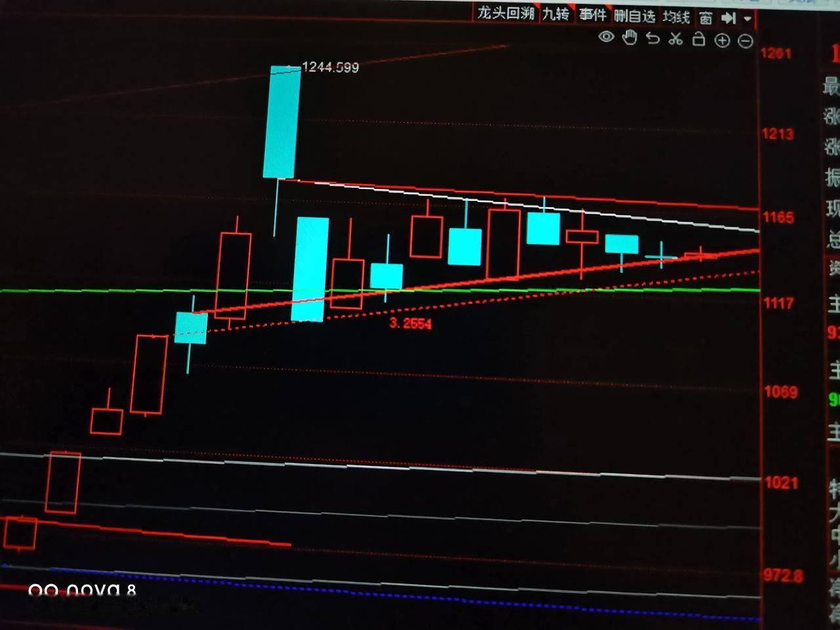Zoom in with the circled plus icon
This screenshot has height=630, width=840.
pyautogui.click(x=722, y=41)
